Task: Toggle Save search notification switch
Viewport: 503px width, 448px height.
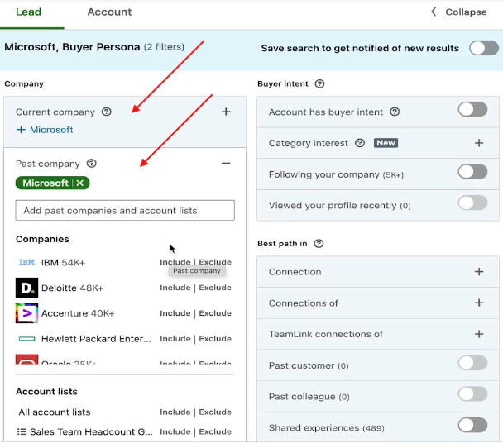Action: 483,48
